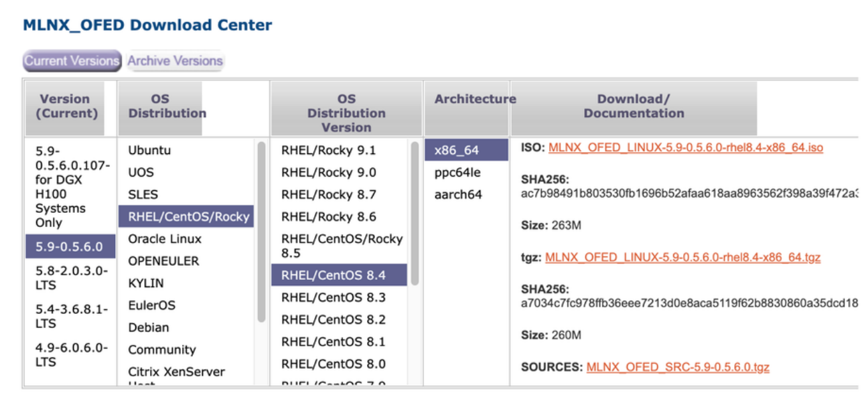Download the MLNX_OFED_LINUX rhel8.4 tgz file

[682, 257]
